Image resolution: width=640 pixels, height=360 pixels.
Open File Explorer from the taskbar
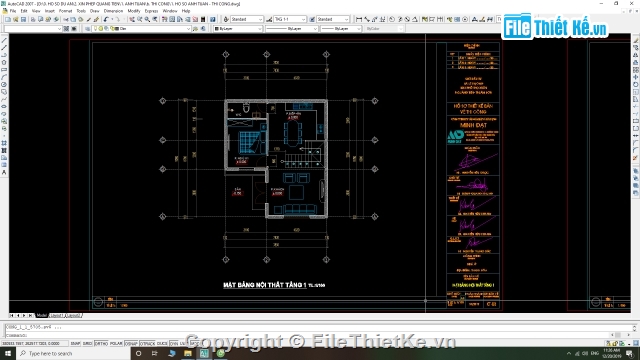[x=188, y=353]
